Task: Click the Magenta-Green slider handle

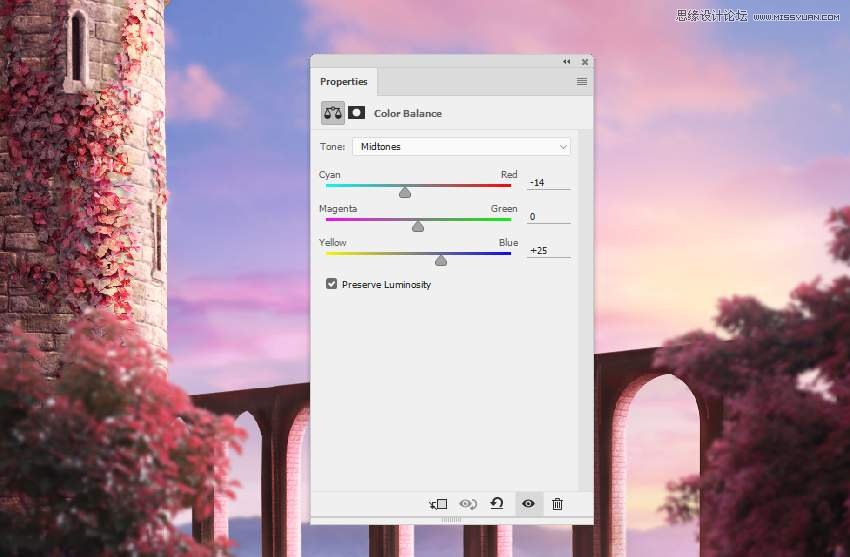Action: point(417,226)
